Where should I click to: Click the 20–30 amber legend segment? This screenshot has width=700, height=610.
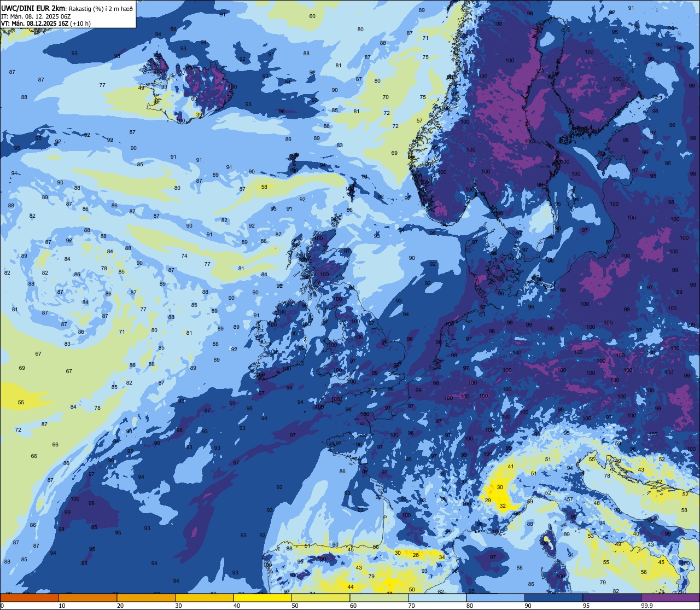[146, 597]
